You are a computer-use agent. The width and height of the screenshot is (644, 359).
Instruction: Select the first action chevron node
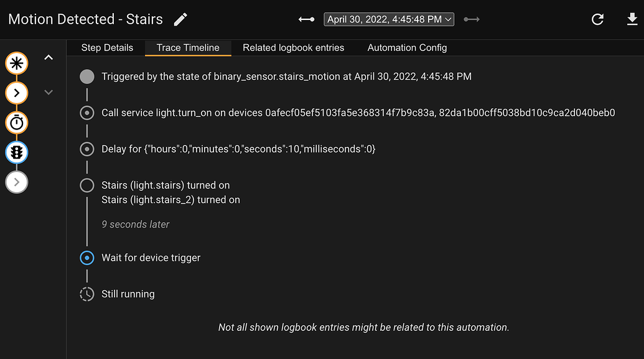pyautogui.click(x=17, y=93)
